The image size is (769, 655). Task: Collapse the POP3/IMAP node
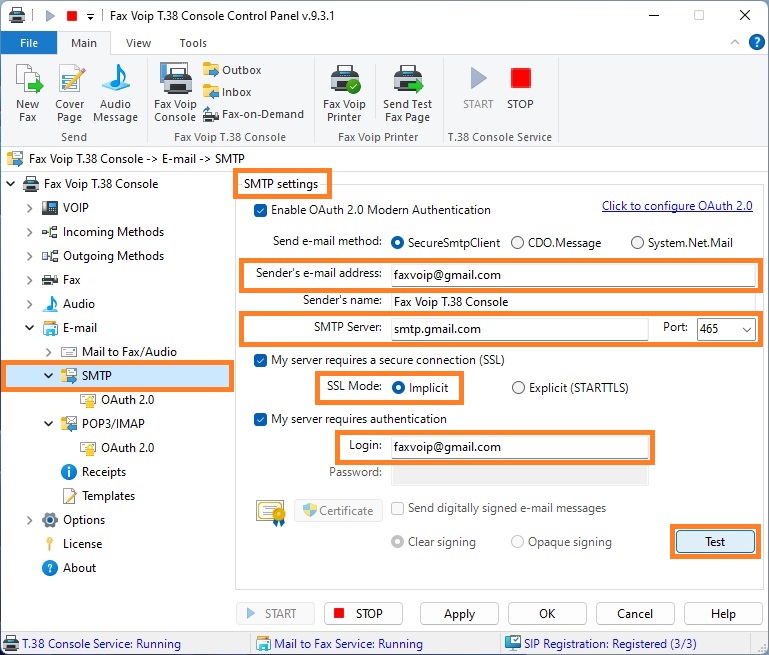pos(49,424)
